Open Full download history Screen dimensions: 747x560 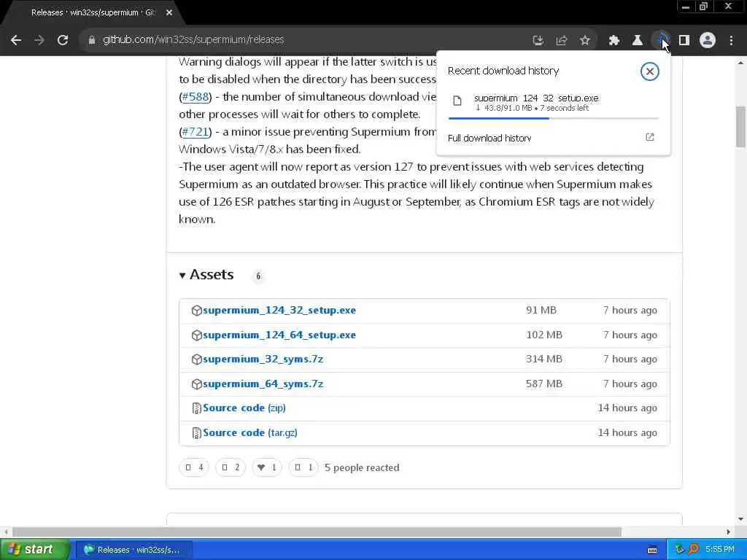click(x=489, y=138)
